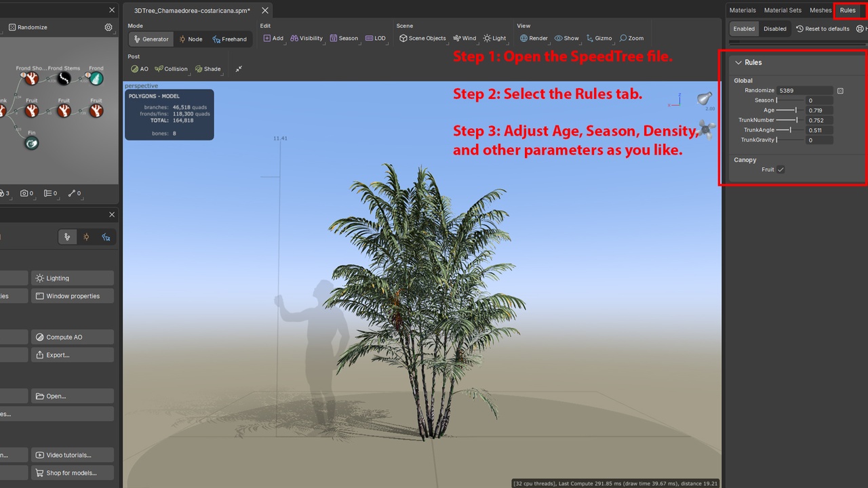
Task: Click the Compute AO button
Action: 73,337
